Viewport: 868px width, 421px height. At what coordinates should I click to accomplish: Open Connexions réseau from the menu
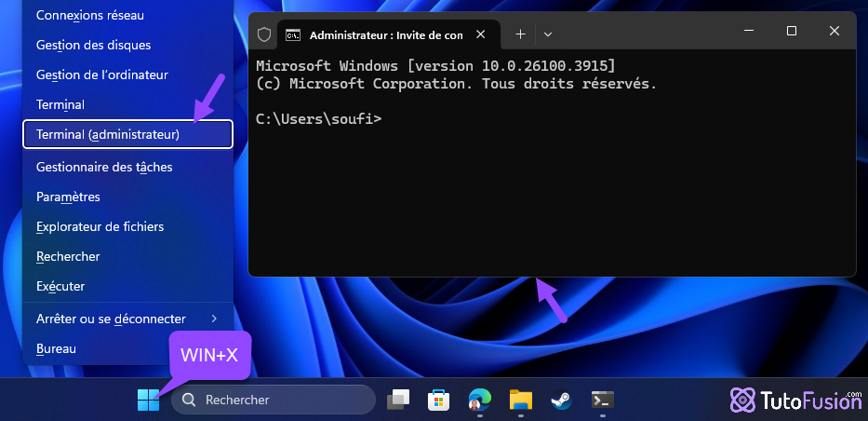point(127,16)
